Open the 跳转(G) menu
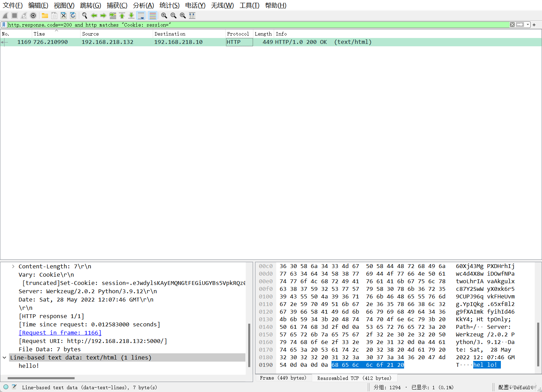542x392 pixels. (91, 6)
